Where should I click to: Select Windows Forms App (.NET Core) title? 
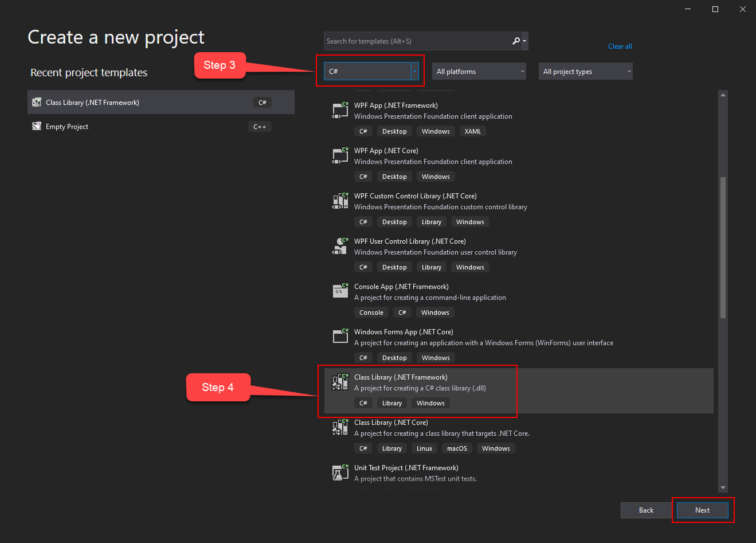coord(404,332)
